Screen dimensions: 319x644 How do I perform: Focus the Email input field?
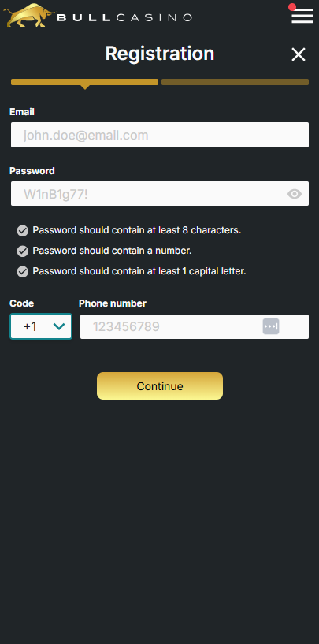[160, 135]
